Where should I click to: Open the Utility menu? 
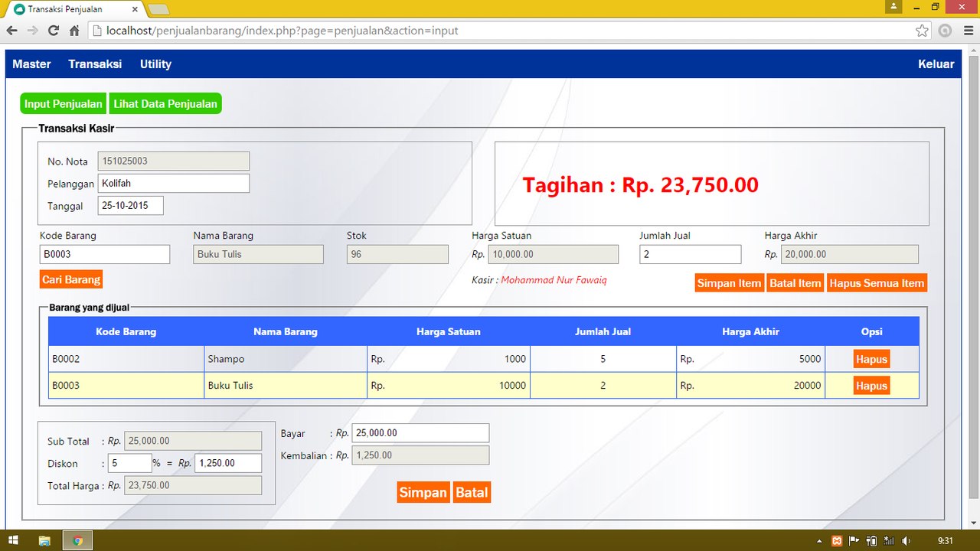pos(155,64)
